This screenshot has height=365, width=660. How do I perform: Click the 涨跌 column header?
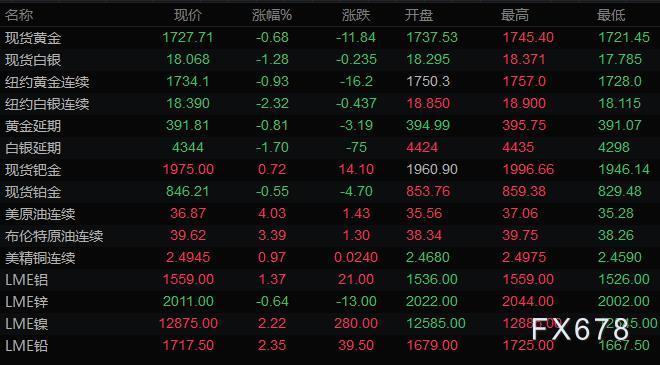[x=356, y=16]
